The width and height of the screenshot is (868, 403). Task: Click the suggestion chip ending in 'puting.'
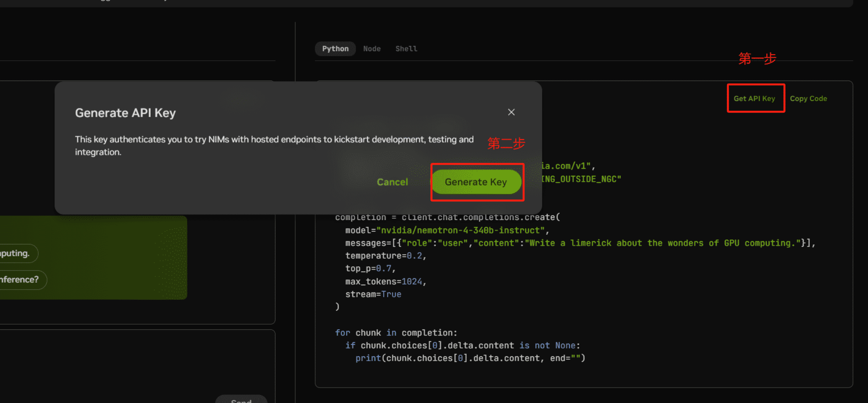[x=19, y=253]
